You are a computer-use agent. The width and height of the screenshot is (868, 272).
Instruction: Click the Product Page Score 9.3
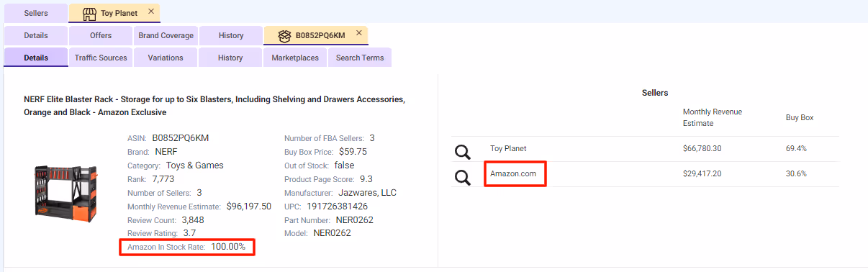366,179
